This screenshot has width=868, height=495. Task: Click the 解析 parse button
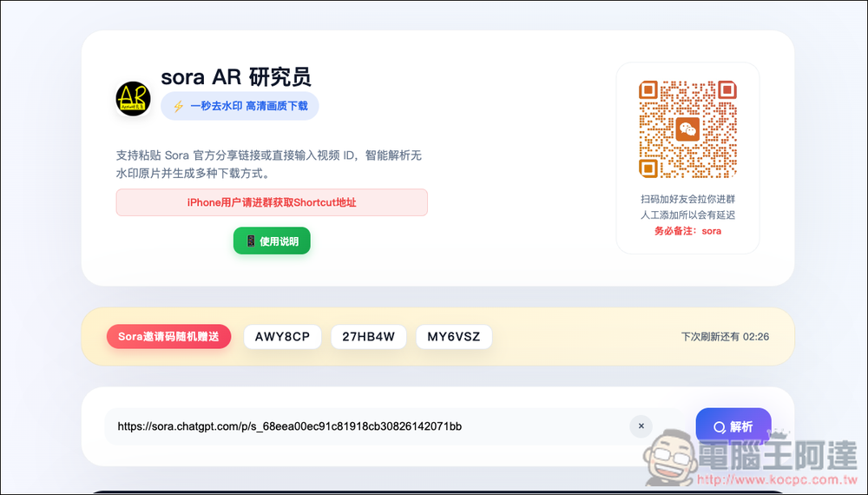[733, 426]
